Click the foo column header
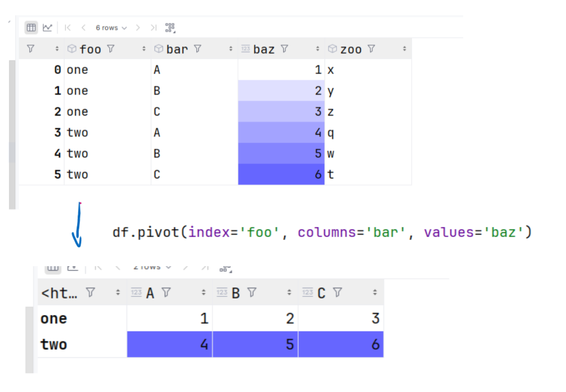The image size is (566, 392). (90, 49)
